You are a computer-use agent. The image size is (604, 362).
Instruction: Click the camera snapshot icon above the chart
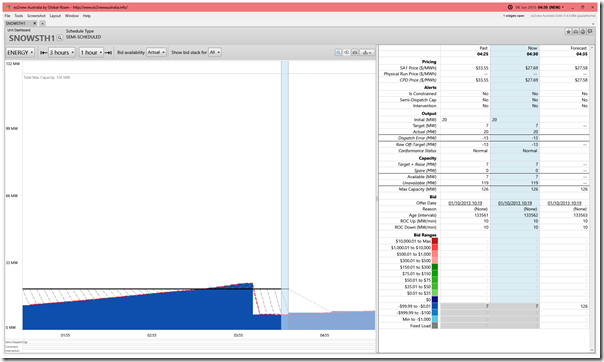pos(355,52)
